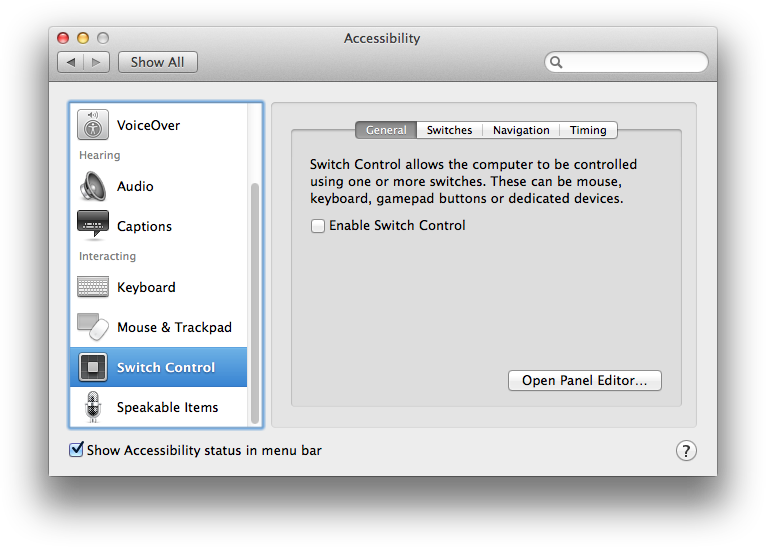Screen dimensions: 766x547
Task: Open Captions via its icon
Action: click(x=93, y=226)
